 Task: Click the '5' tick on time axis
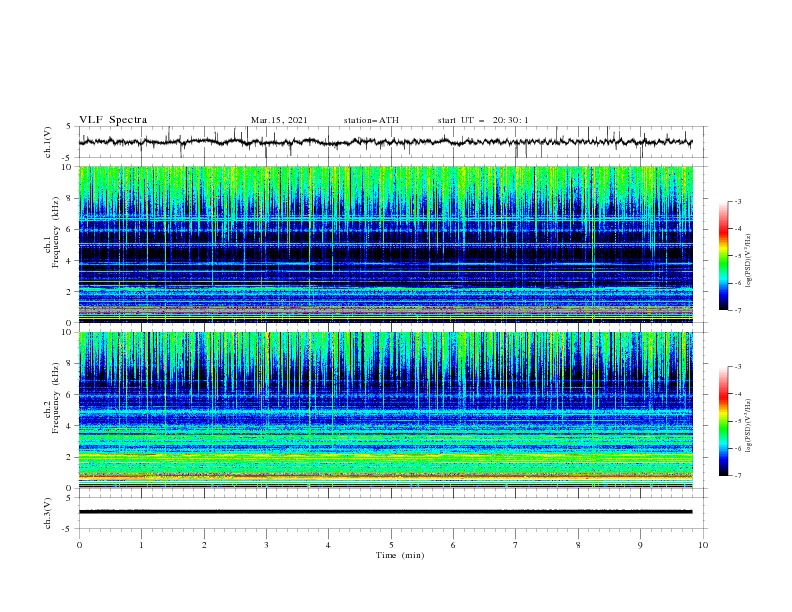pos(391,545)
